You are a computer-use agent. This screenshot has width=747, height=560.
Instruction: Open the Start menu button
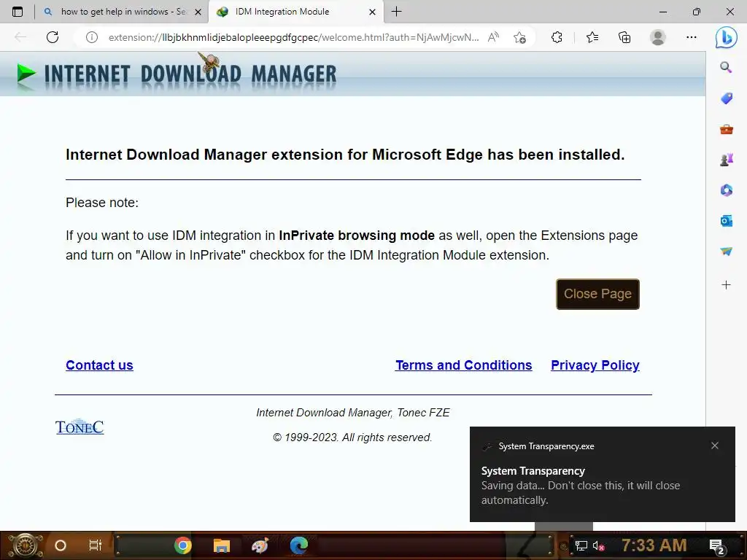[x=25, y=545]
